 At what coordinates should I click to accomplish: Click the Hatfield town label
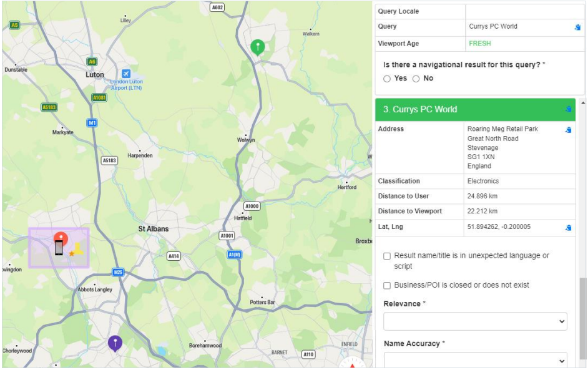click(x=243, y=218)
